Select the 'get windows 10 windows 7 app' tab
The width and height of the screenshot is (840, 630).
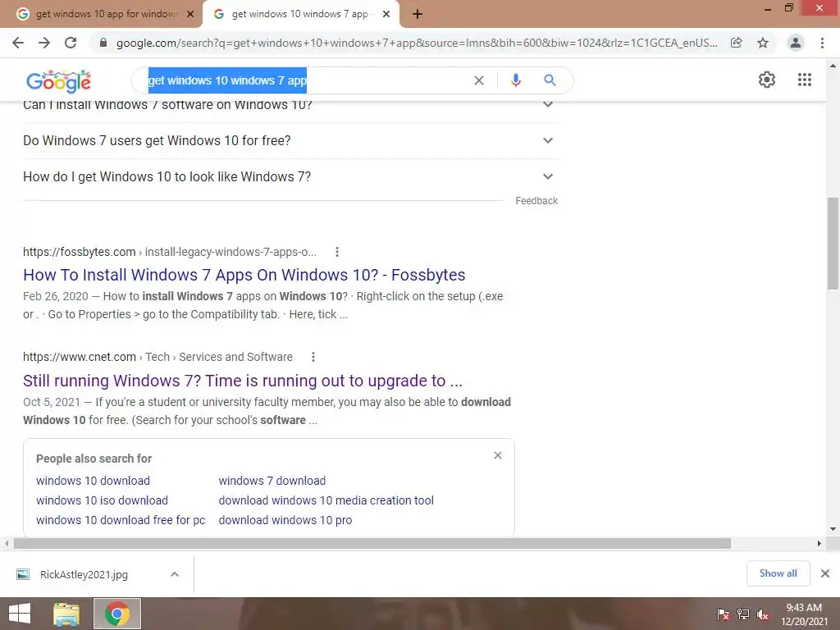pos(300,15)
